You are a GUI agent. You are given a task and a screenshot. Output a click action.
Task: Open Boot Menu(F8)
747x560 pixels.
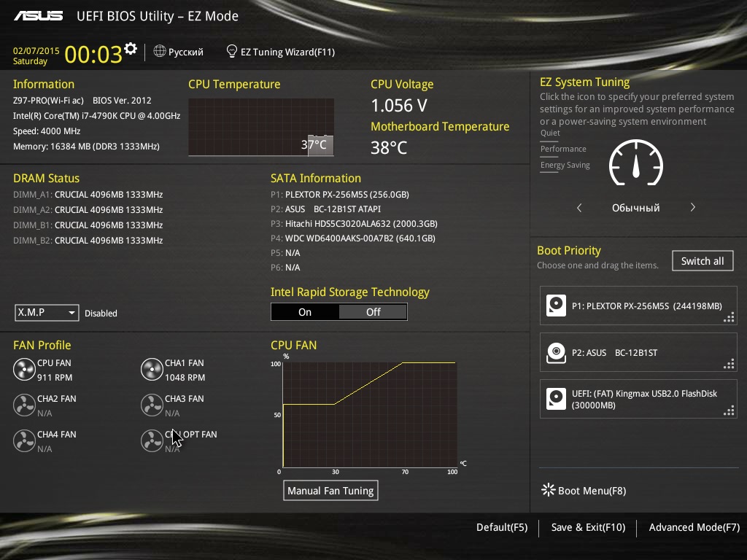tap(592, 491)
